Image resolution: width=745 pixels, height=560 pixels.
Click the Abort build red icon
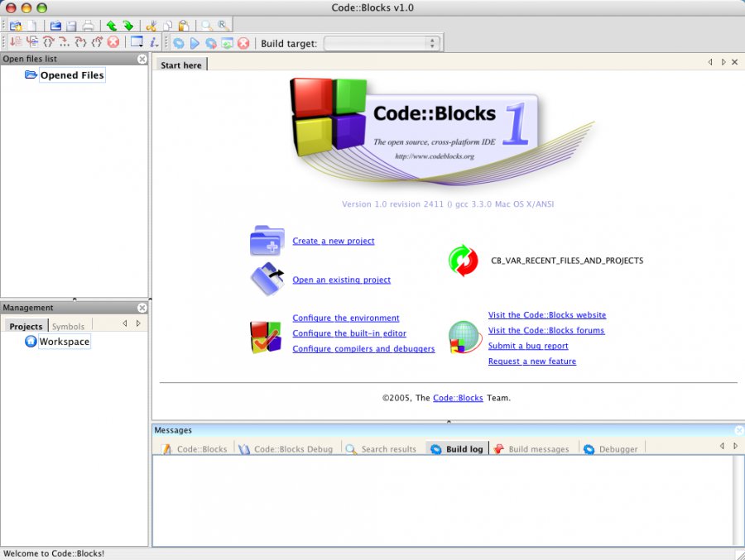243,44
